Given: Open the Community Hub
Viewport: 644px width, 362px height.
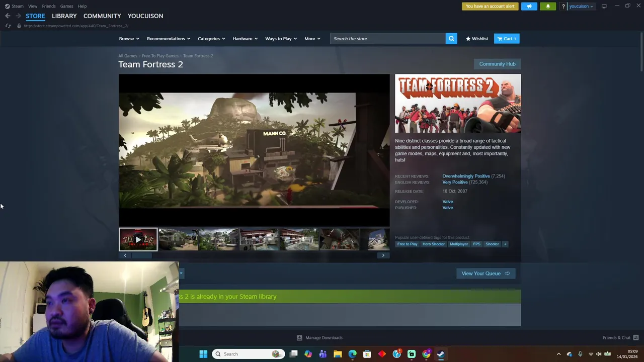Looking at the screenshot, I should pyautogui.click(x=497, y=64).
